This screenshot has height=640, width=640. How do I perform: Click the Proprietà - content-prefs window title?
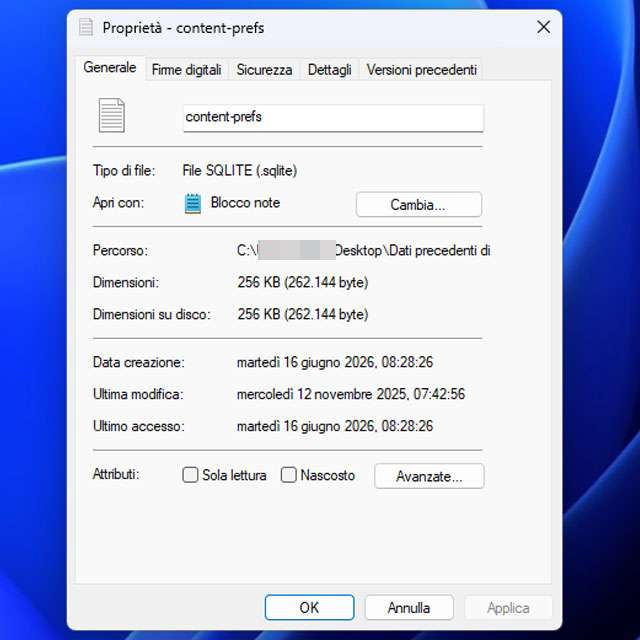183,28
